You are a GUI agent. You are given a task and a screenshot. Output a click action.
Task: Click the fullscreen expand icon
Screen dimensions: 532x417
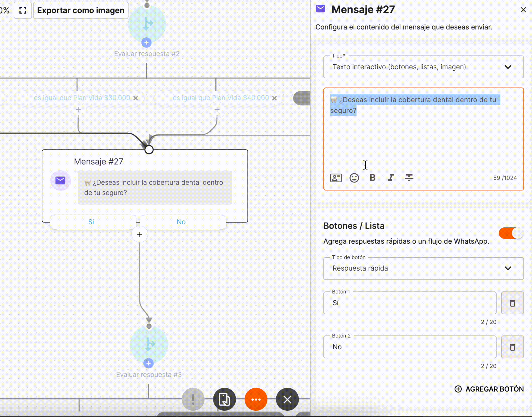pyautogui.click(x=23, y=11)
